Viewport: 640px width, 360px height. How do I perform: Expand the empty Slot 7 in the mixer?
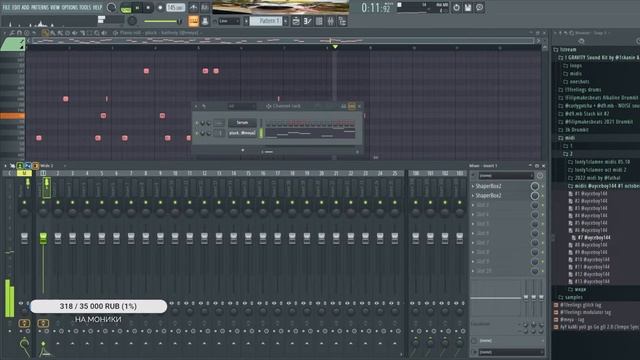pyautogui.click(x=473, y=242)
